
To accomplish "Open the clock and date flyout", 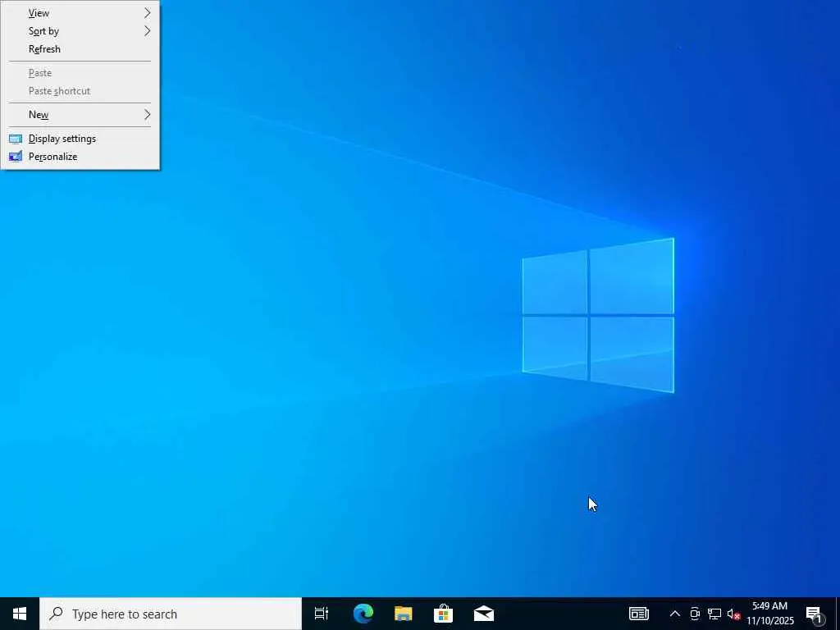I will pos(769,614).
